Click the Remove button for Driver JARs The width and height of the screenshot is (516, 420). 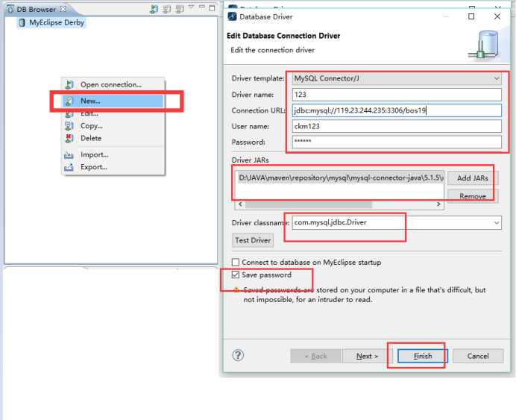tap(473, 196)
